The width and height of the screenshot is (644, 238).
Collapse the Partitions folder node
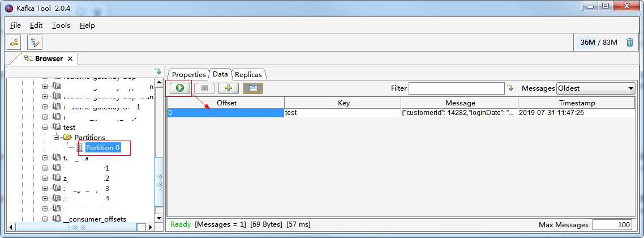point(56,137)
